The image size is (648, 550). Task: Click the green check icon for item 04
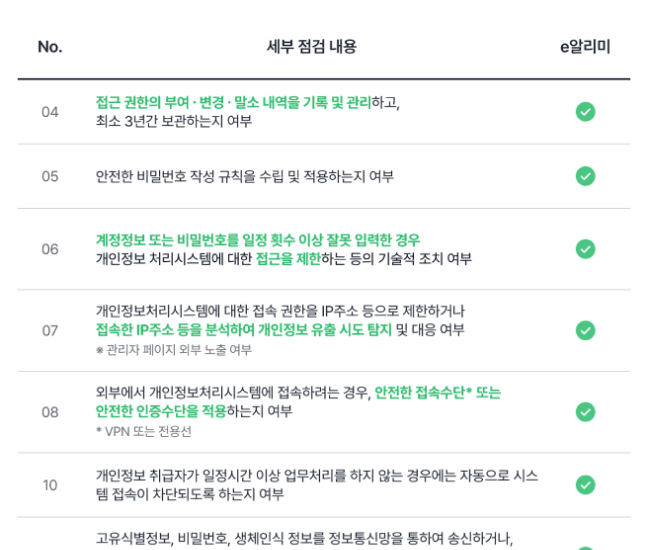click(585, 112)
